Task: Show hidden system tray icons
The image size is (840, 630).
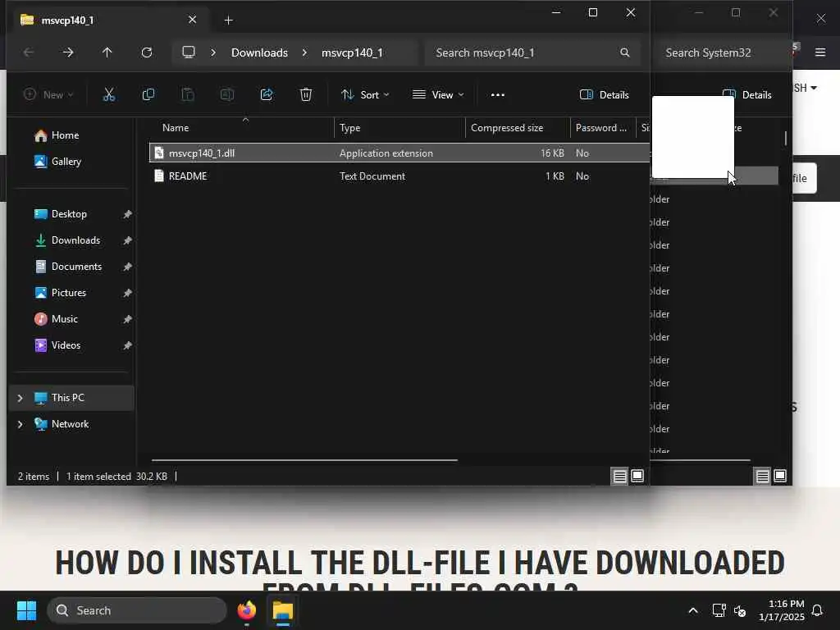Action: 692,610
